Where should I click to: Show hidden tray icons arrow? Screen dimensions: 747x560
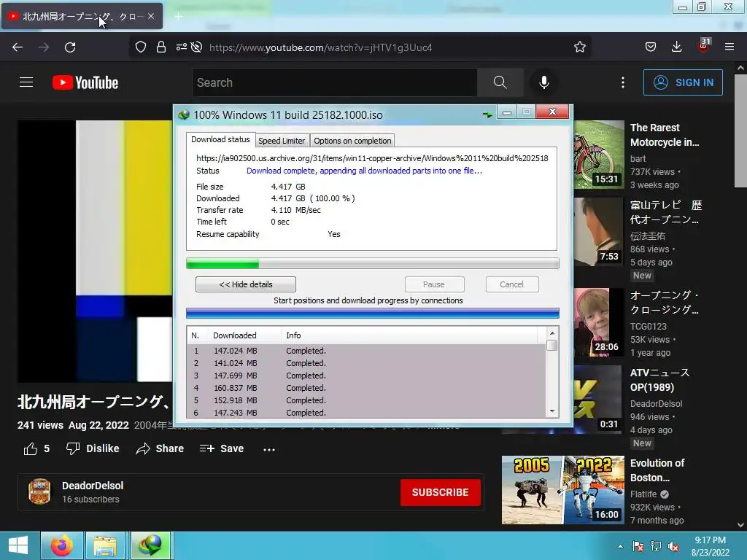click(620, 546)
